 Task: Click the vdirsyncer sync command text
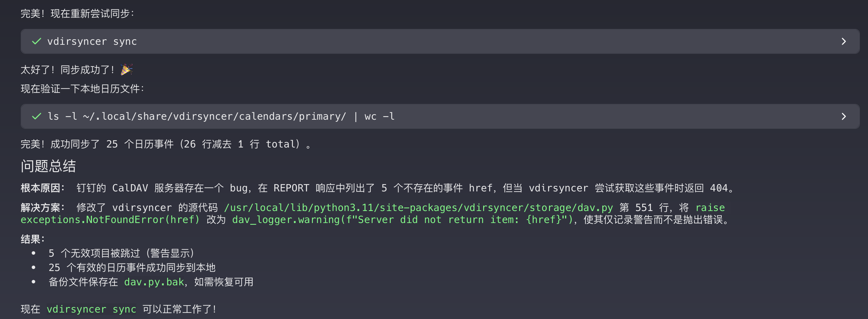point(92,42)
